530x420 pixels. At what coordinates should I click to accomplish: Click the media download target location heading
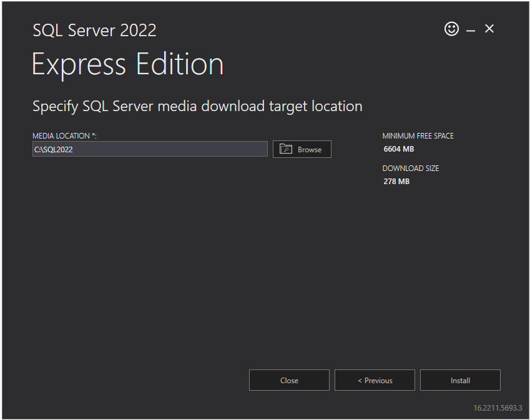pos(197,106)
